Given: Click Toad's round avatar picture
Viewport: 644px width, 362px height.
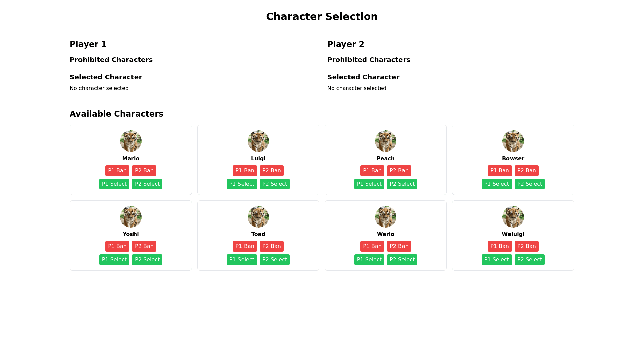Looking at the screenshot, I should click(258, 217).
